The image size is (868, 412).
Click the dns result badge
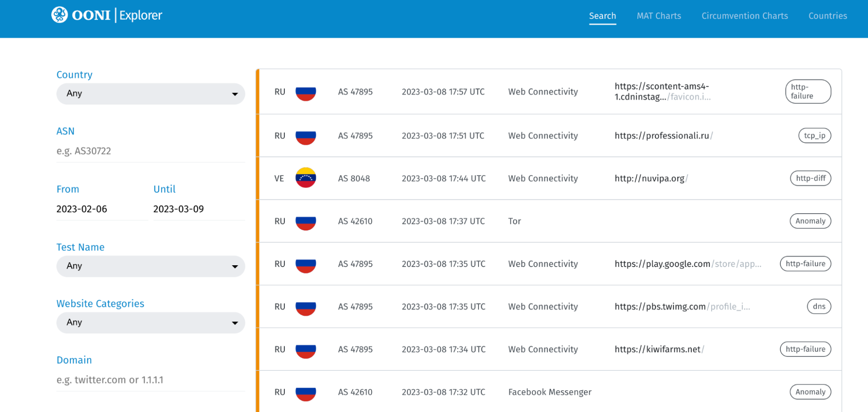[818, 307]
